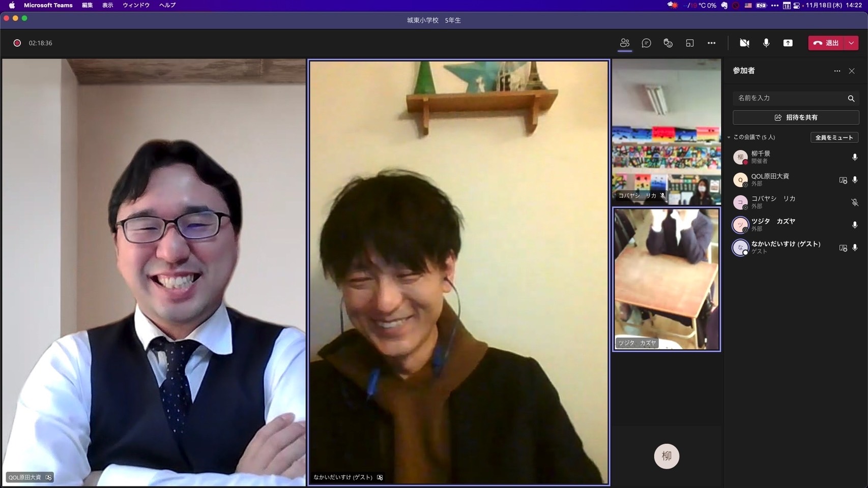Open the meeting chat icon
868x488 pixels.
[x=646, y=43]
